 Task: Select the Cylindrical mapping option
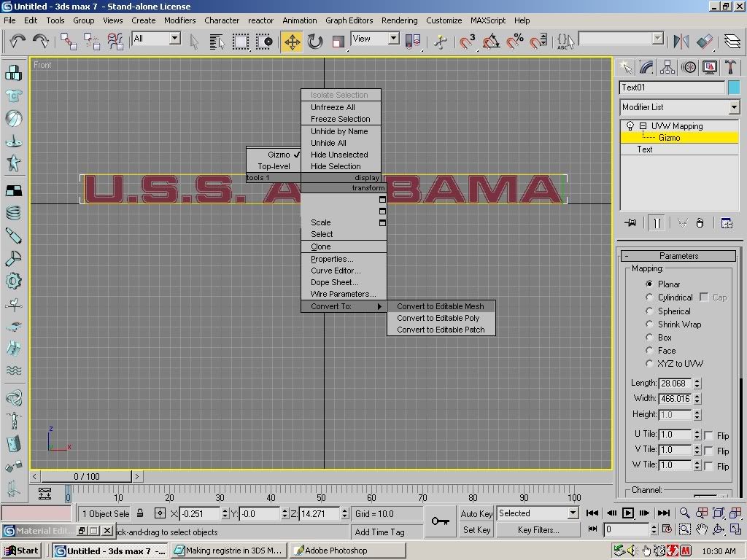pyautogui.click(x=649, y=297)
